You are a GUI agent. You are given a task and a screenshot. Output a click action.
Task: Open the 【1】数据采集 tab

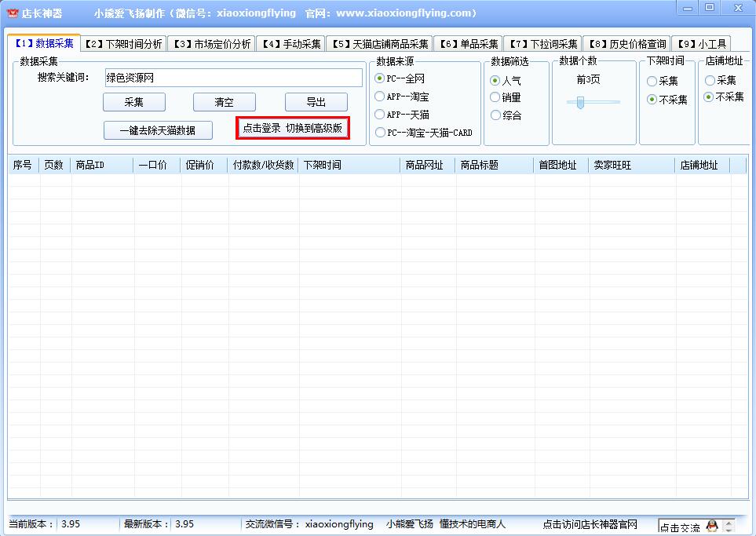point(44,43)
